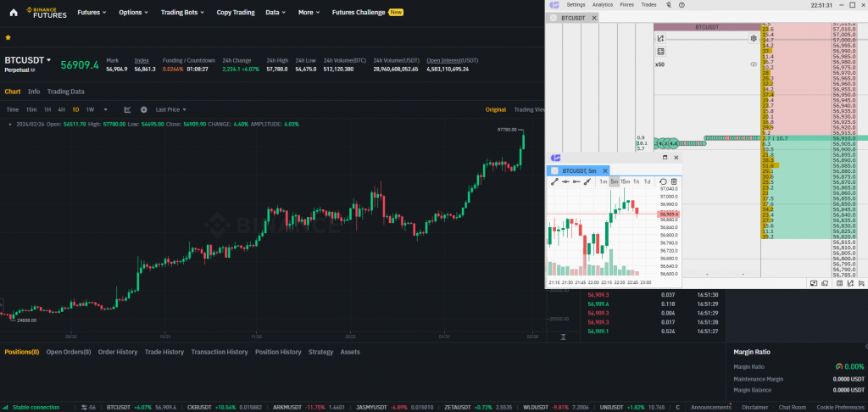Click rightmost icon in order book bottom bar
The image size is (868, 412).
[862, 283]
